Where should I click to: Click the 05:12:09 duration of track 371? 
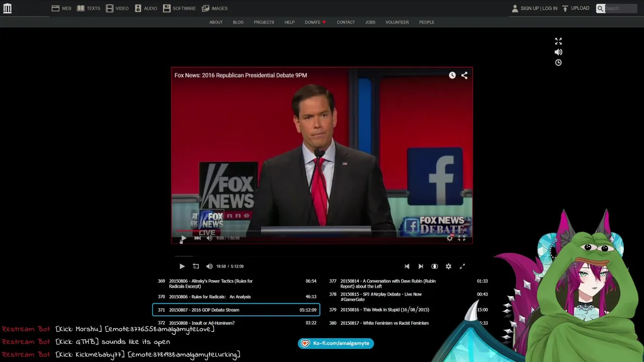pyautogui.click(x=308, y=310)
